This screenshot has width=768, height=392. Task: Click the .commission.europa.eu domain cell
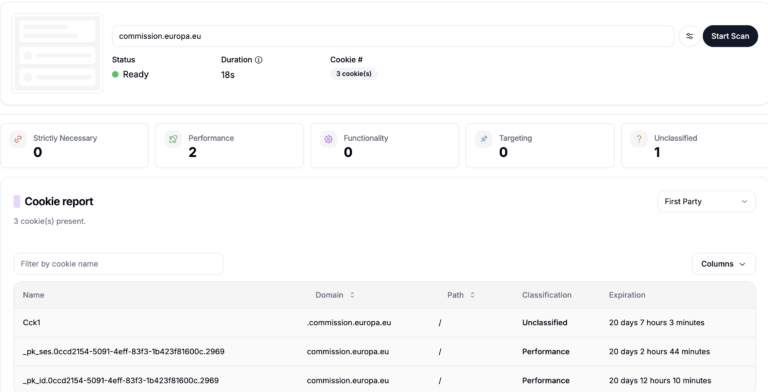(x=349, y=322)
